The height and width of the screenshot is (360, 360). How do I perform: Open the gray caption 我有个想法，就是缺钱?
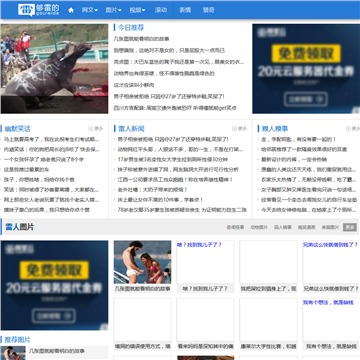click(x=331, y=346)
